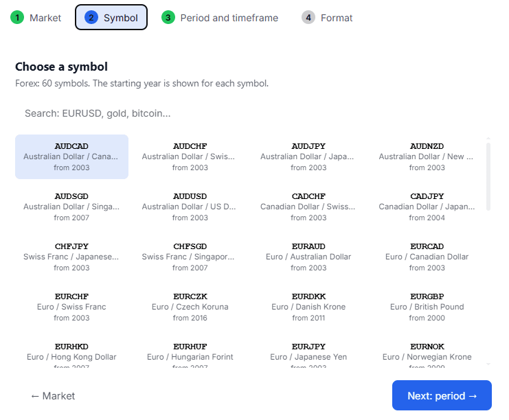Pick EURGBP Euro / British Pound
Image resolution: width=509 pixels, height=420 pixels.
click(x=427, y=307)
